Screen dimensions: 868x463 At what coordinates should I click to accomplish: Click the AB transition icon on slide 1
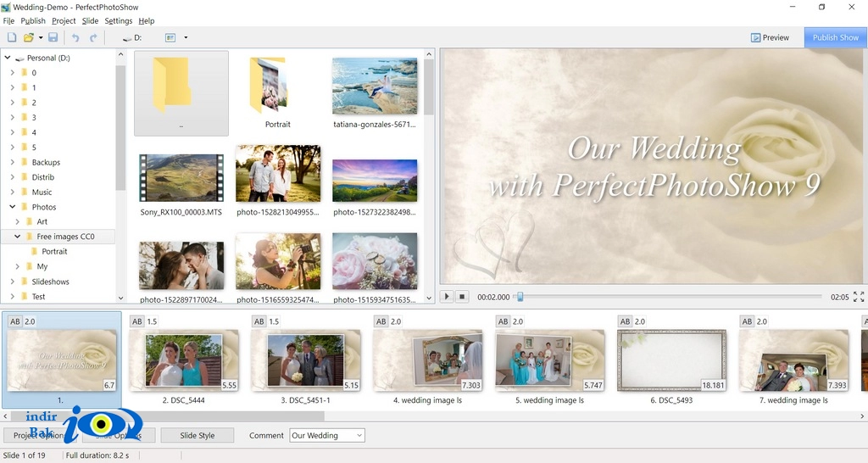coord(15,321)
